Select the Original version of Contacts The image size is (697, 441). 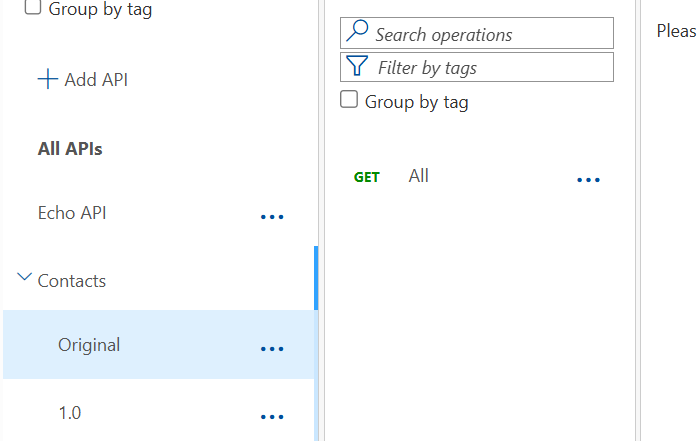click(x=158, y=345)
